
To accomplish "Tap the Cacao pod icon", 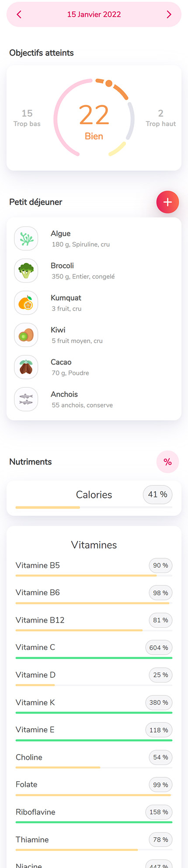I will pyautogui.click(x=26, y=367).
